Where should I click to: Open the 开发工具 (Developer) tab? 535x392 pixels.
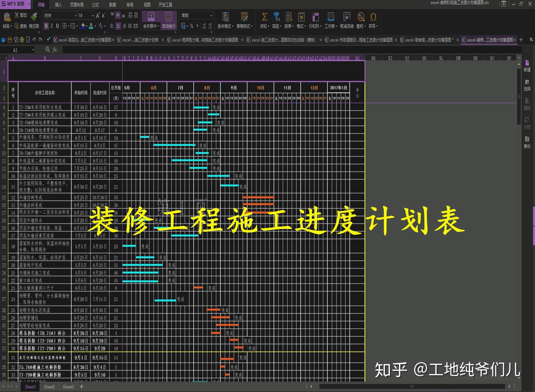click(165, 5)
